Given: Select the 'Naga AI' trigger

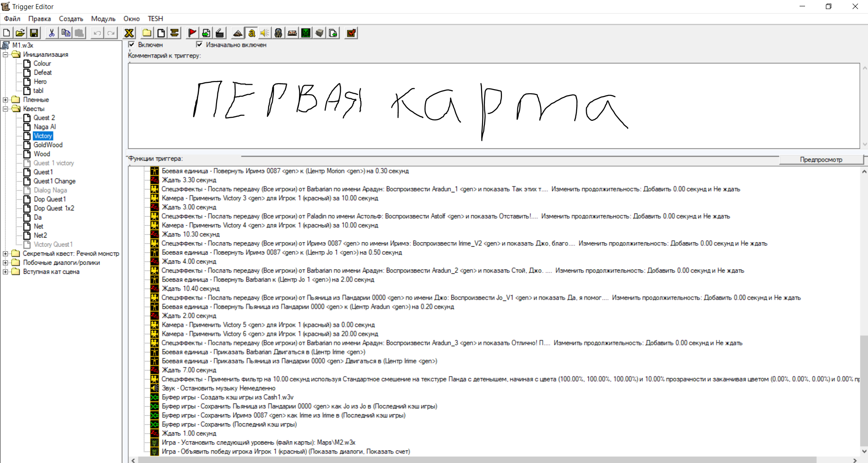Looking at the screenshot, I should [x=44, y=127].
